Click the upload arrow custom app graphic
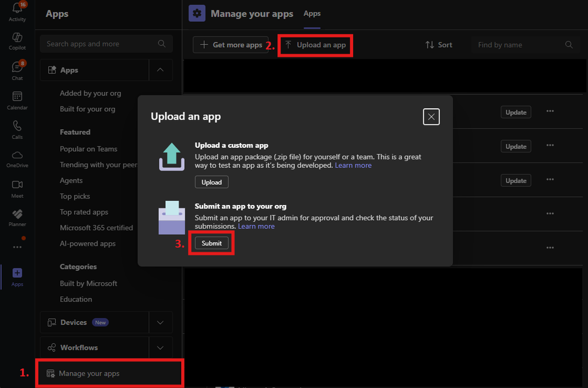Viewport: 588px width, 388px height. [x=172, y=157]
